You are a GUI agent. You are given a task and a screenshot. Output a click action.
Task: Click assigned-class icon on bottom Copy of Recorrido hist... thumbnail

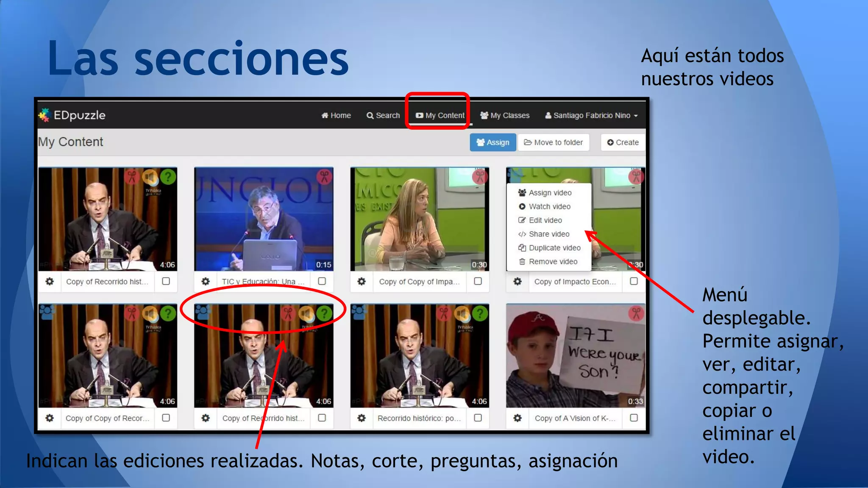(x=203, y=313)
